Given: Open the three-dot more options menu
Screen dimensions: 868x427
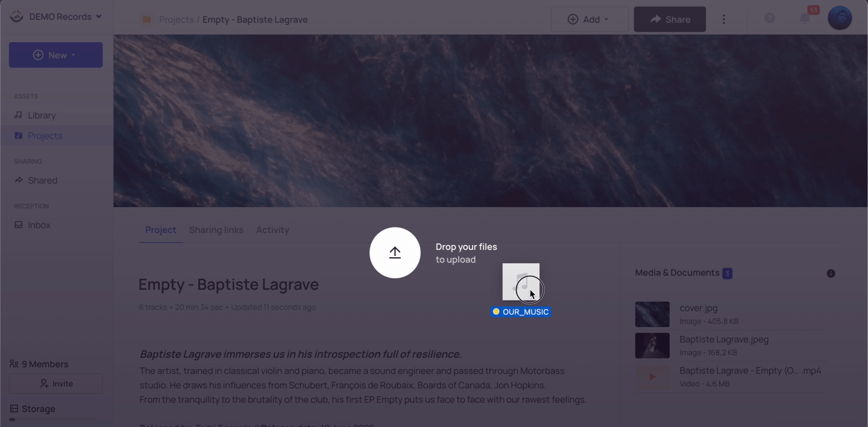Looking at the screenshot, I should [724, 19].
